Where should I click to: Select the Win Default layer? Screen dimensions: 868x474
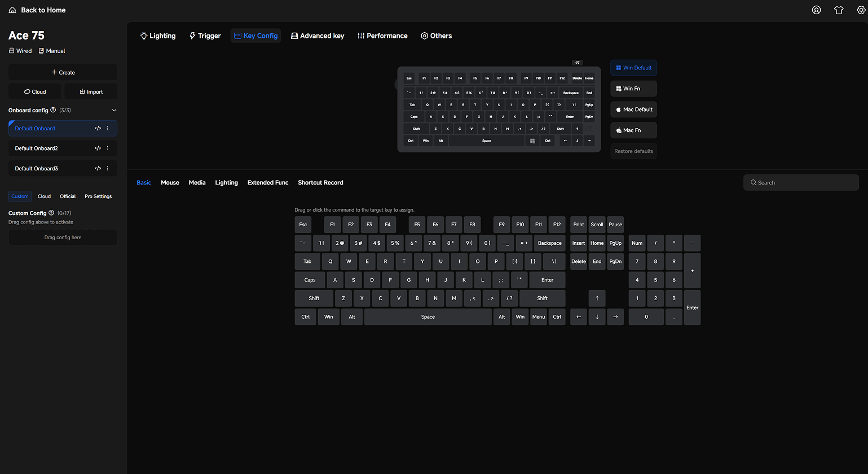(x=633, y=68)
